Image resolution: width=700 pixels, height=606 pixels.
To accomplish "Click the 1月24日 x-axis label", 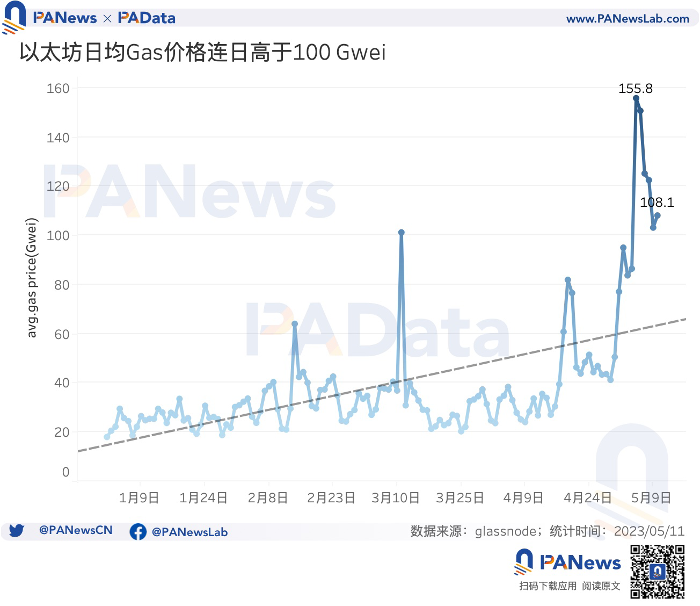I will pos(203,497).
